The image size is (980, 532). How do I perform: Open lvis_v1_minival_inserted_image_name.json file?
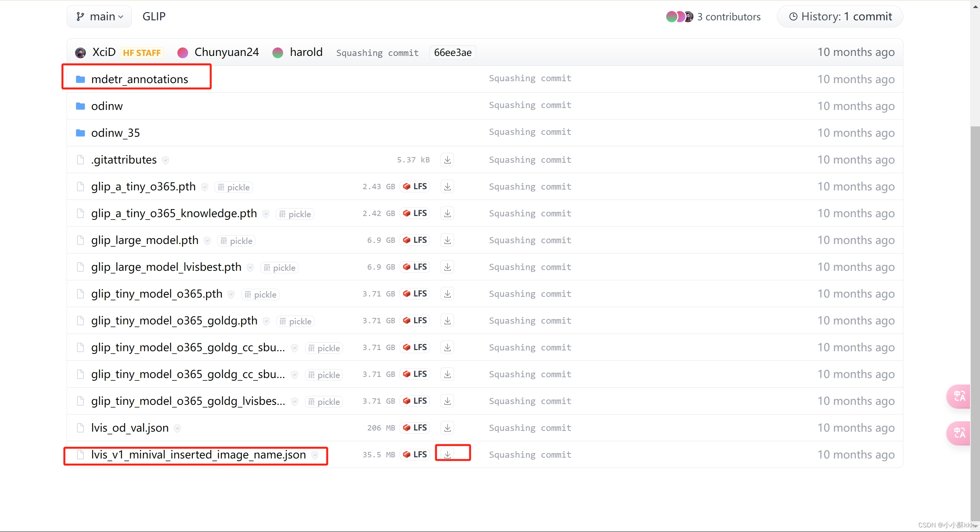198,455
